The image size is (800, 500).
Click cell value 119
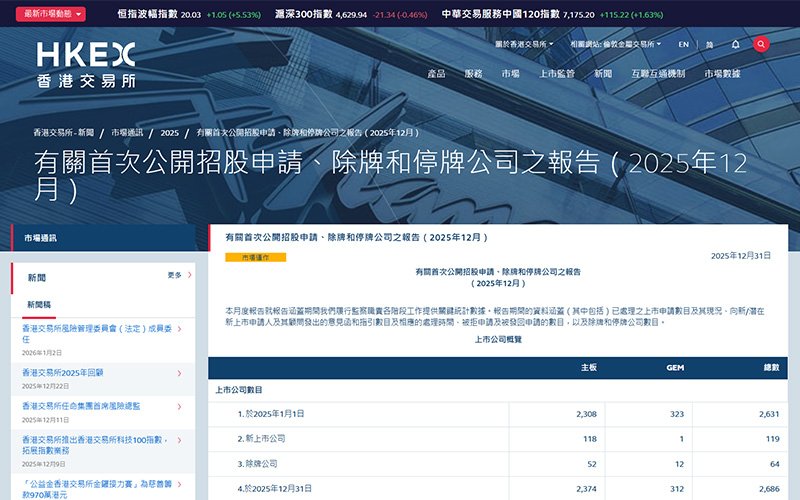click(x=772, y=439)
